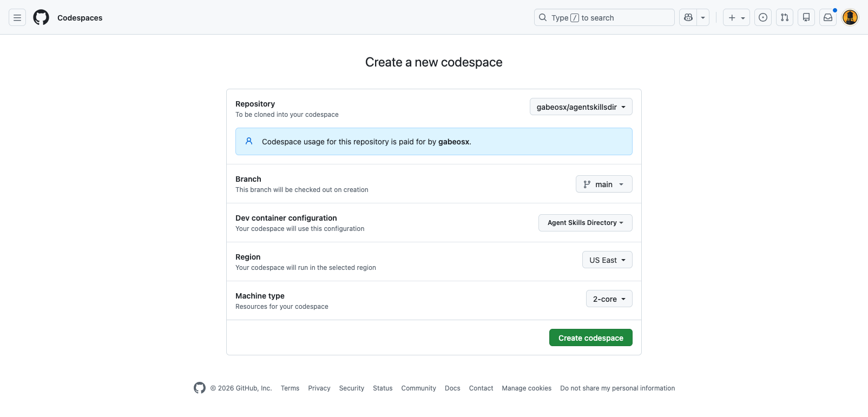The image size is (868, 417).
Task: Open the Security footer link
Action: 352,388
